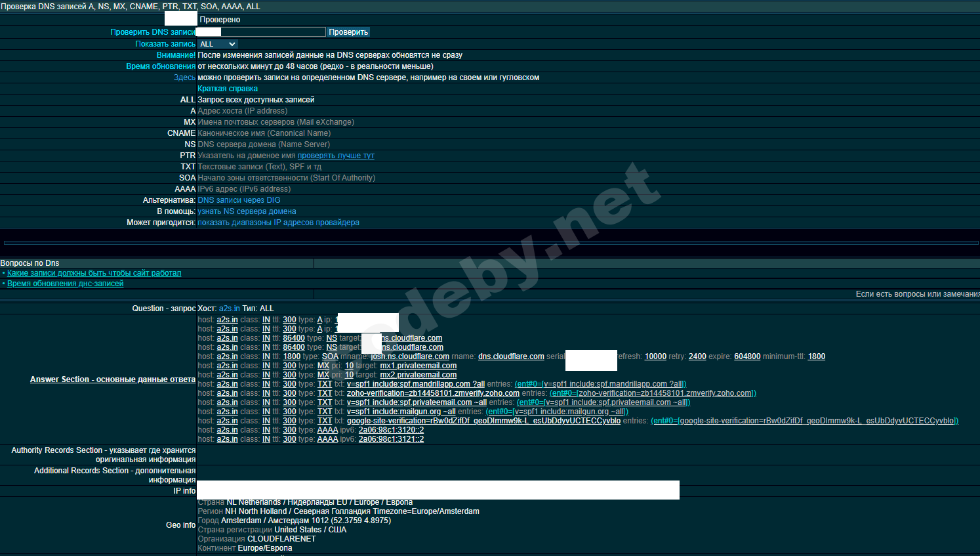Click the Время обновления label in form

coord(161,66)
